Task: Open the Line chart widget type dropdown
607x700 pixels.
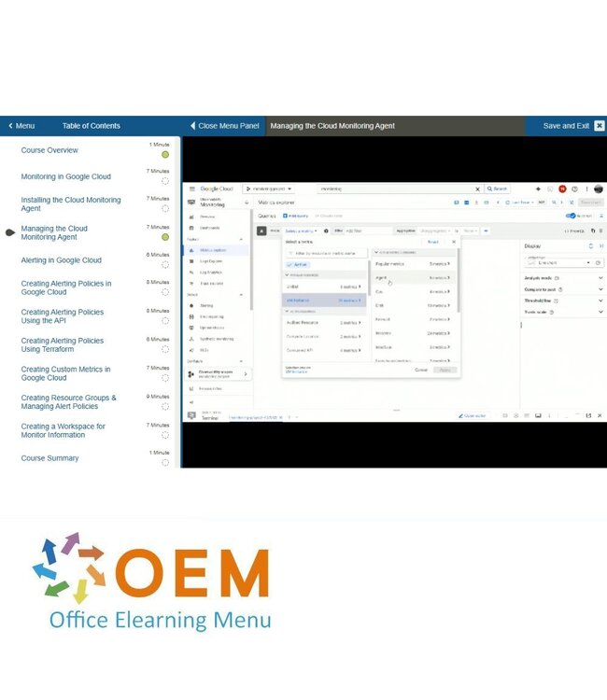Action: coord(564,262)
